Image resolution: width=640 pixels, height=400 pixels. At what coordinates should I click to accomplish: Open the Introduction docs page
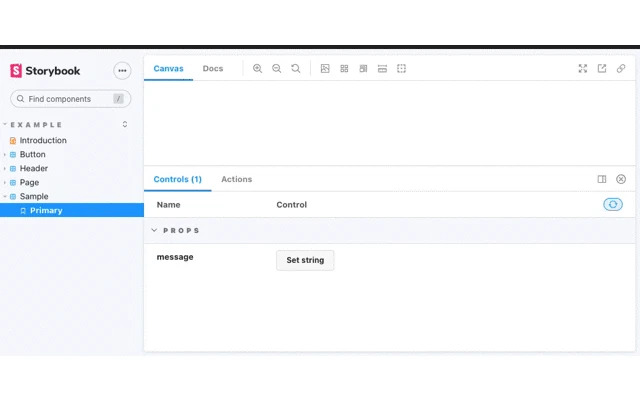click(x=43, y=140)
